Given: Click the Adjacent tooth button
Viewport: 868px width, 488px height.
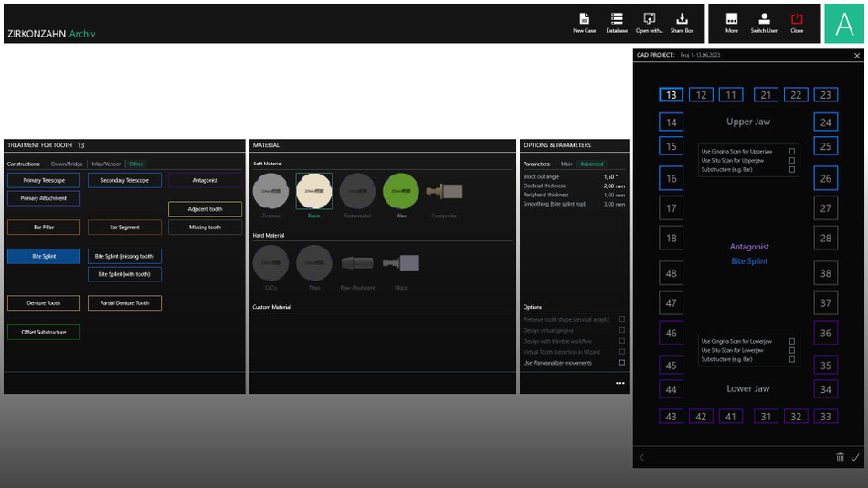Looking at the screenshot, I should pos(205,209).
